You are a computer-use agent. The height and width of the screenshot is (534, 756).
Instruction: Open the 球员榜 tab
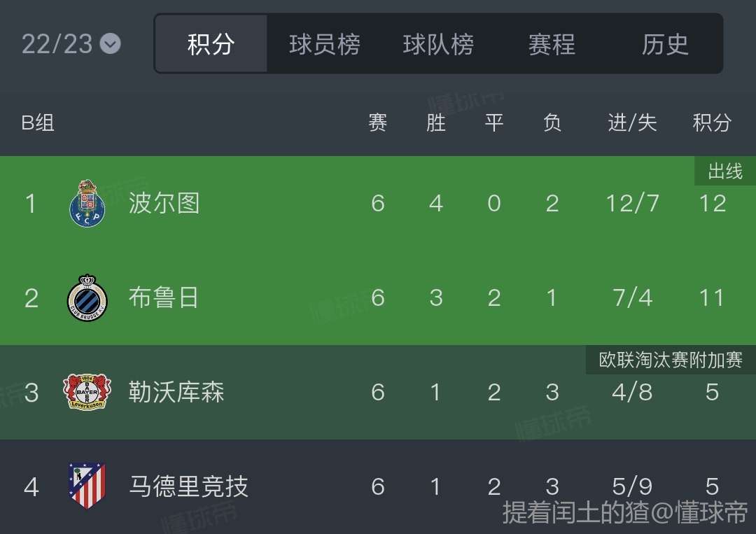[x=325, y=44]
